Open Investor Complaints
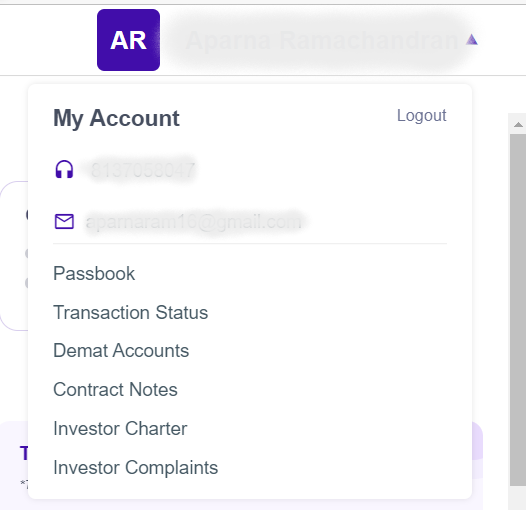The image size is (526, 510). click(136, 467)
